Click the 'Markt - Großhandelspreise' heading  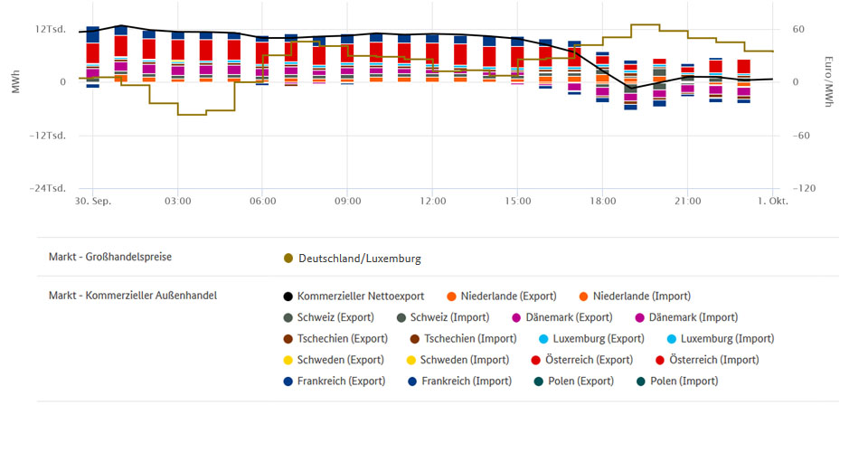110,257
